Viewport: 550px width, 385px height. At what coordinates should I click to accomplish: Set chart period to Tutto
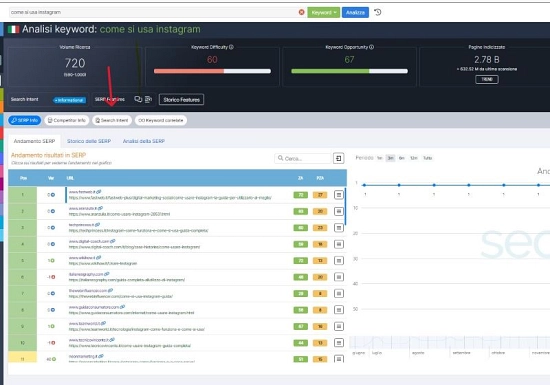427,158
